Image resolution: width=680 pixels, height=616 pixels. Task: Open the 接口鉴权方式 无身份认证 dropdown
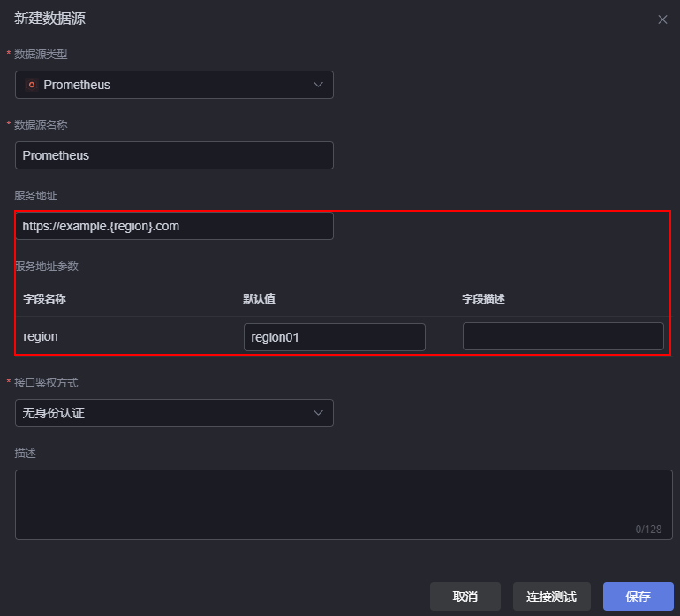pyautogui.click(x=174, y=413)
